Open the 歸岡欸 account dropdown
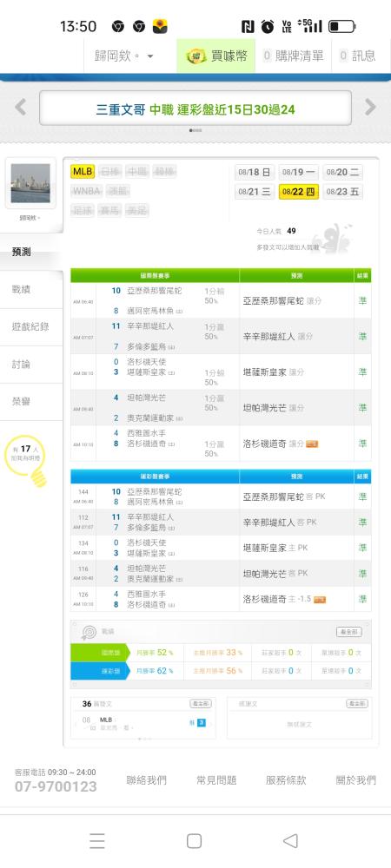The width and height of the screenshot is (391, 868). tap(126, 56)
